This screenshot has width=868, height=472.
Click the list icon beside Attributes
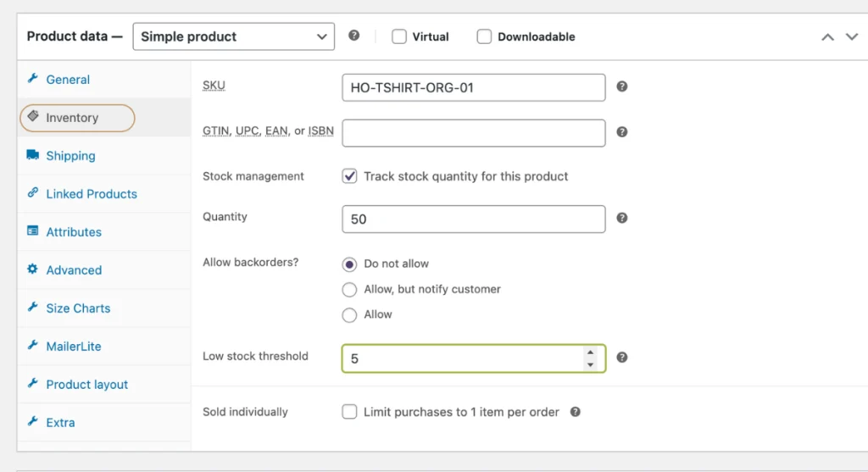(33, 230)
